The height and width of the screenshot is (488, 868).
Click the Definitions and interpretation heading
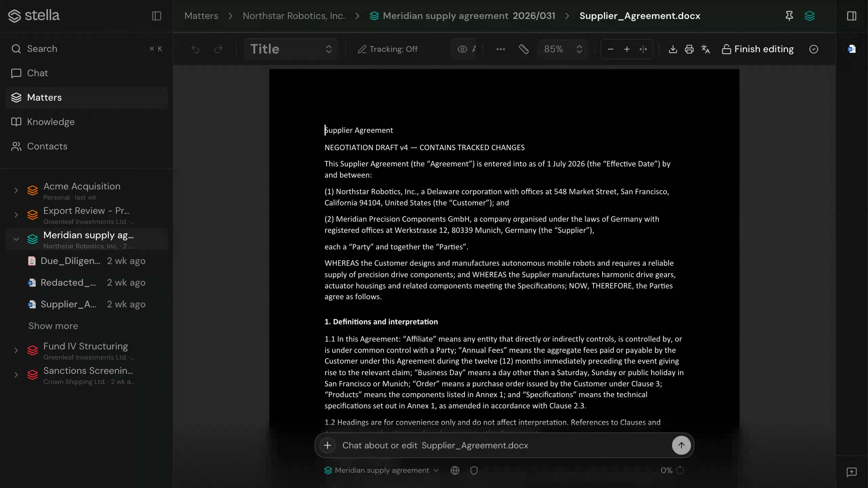point(381,322)
